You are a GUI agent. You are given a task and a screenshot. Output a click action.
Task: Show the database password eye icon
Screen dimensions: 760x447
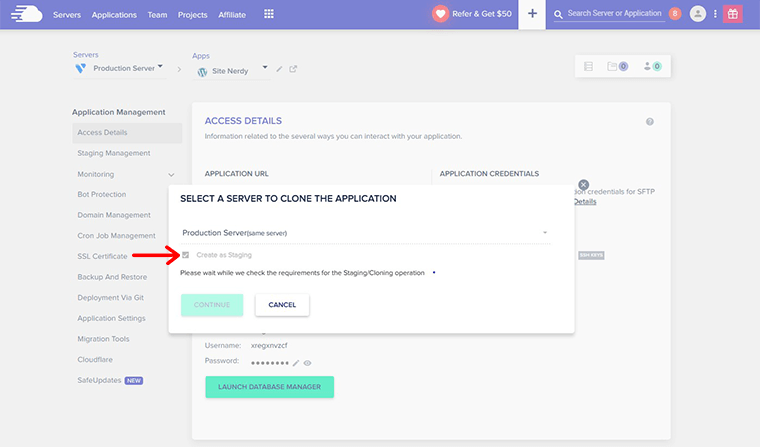pyautogui.click(x=307, y=363)
